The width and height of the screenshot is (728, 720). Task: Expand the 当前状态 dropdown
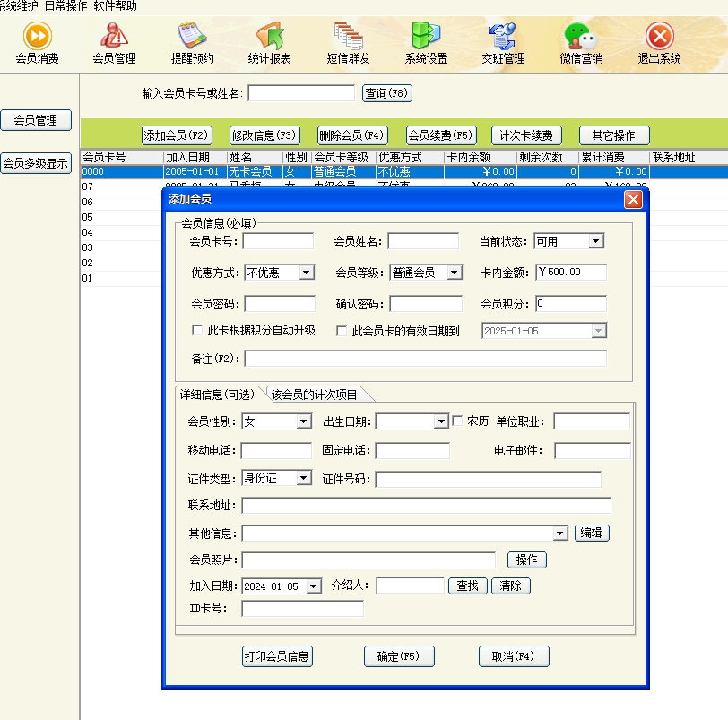pos(596,241)
